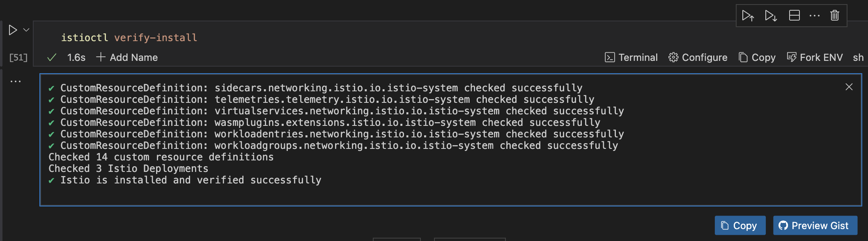Dismiss output using the X control
Screen dimensions: 868x241
click(x=849, y=87)
